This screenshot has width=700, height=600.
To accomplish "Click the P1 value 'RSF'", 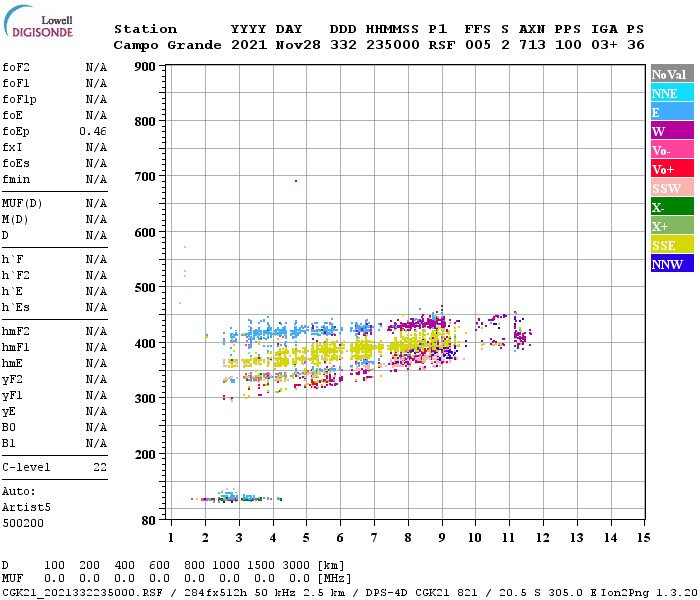I will tap(442, 45).
